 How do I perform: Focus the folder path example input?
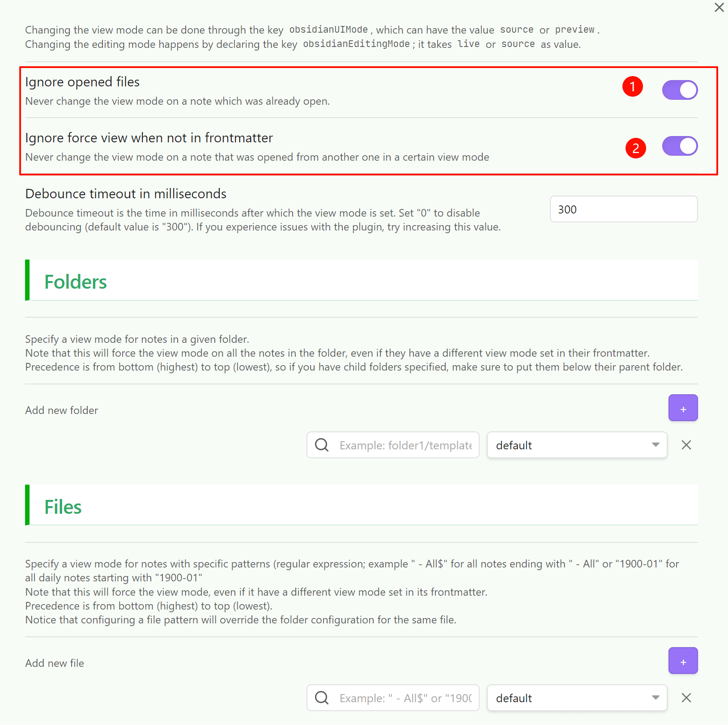click(405, 445)
